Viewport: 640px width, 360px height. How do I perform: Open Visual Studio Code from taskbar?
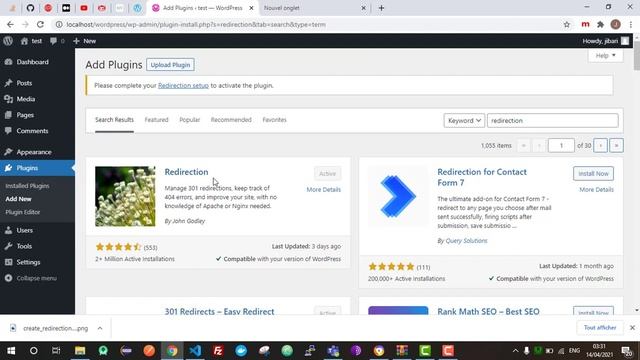coord(195,351)
